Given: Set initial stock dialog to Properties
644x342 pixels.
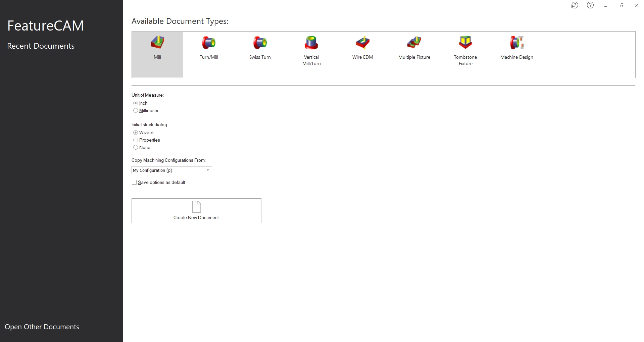Looking at the screenshot, I should [136, 140].
